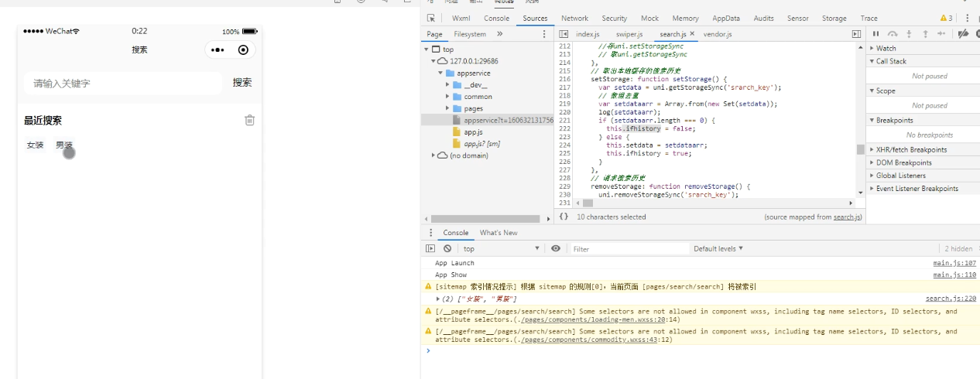This screenshot has width=980, height=379.
Task: Close the search.js tab
Action: [x=692, y=34]
